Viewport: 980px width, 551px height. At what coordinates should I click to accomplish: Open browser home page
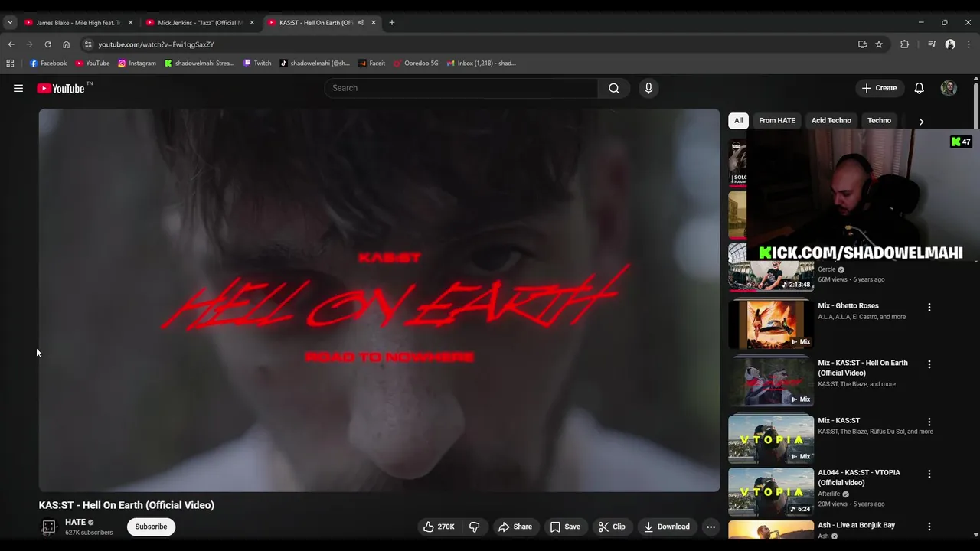tap(66, 44)
